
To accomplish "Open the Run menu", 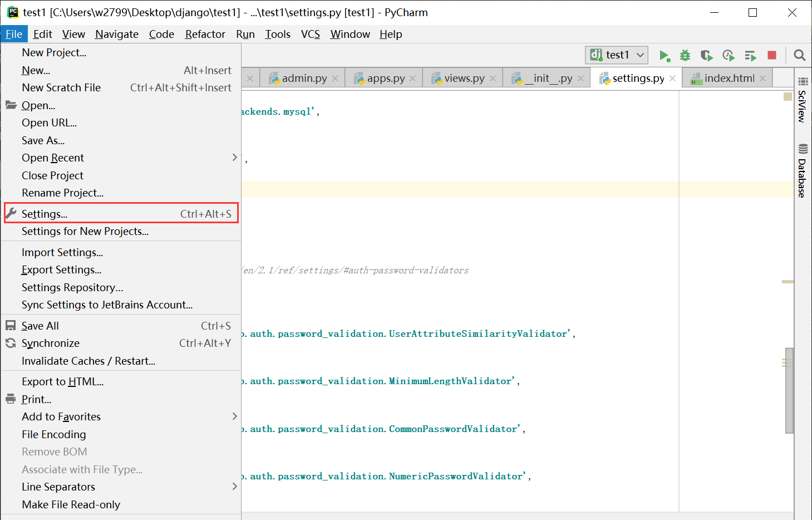I will (245, 34).
